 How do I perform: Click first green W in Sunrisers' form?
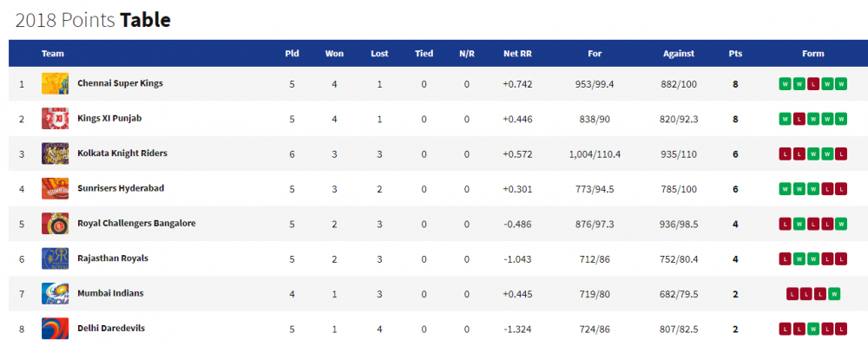pyautogui.click(x=785, y=189)
